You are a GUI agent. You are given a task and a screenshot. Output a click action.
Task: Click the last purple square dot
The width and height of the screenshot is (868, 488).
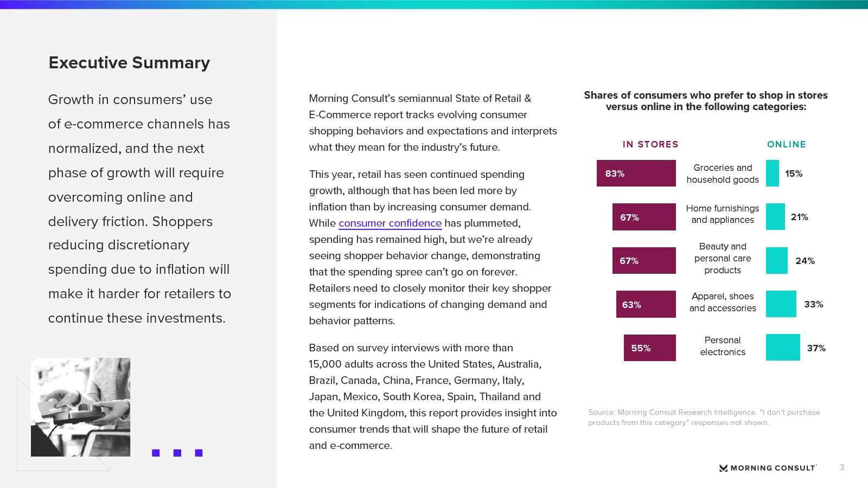[199, 453]
